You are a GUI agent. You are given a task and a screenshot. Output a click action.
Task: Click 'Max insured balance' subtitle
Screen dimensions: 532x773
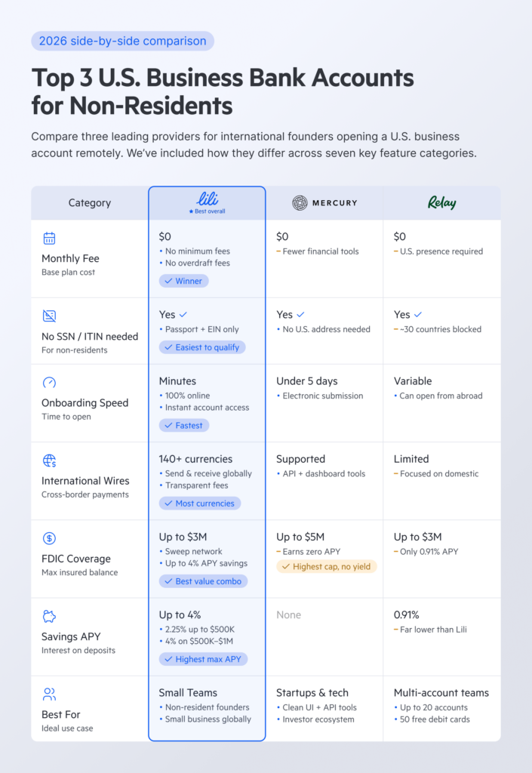pos(80,572)
